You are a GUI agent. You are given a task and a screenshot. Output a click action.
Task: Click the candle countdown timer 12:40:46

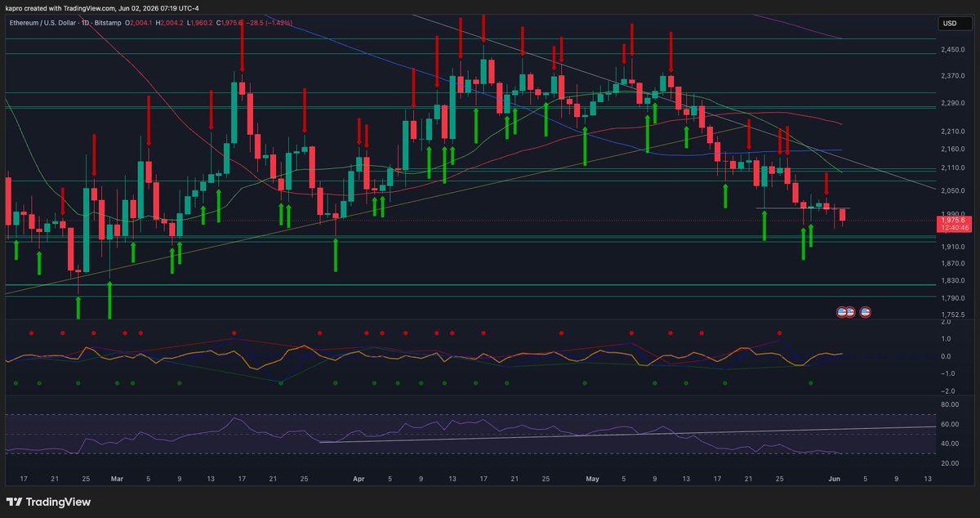[x=954, y=228]
